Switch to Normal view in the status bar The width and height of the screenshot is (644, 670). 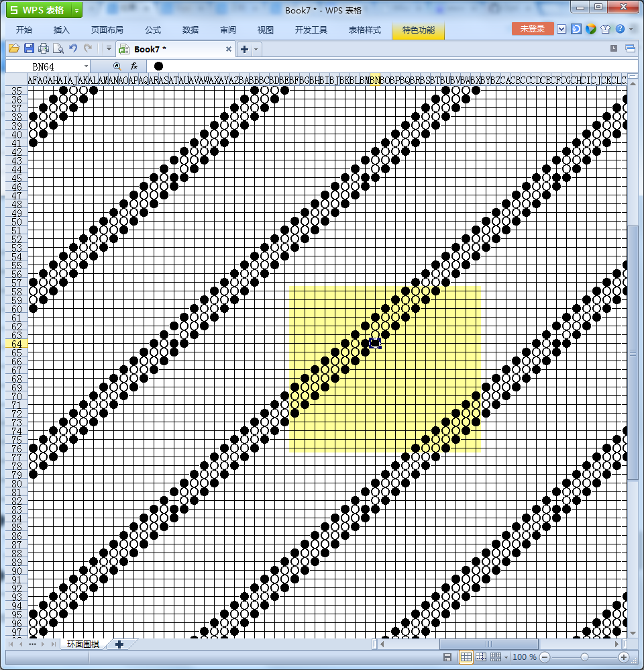pyautogui.click(x=466, y=657)
